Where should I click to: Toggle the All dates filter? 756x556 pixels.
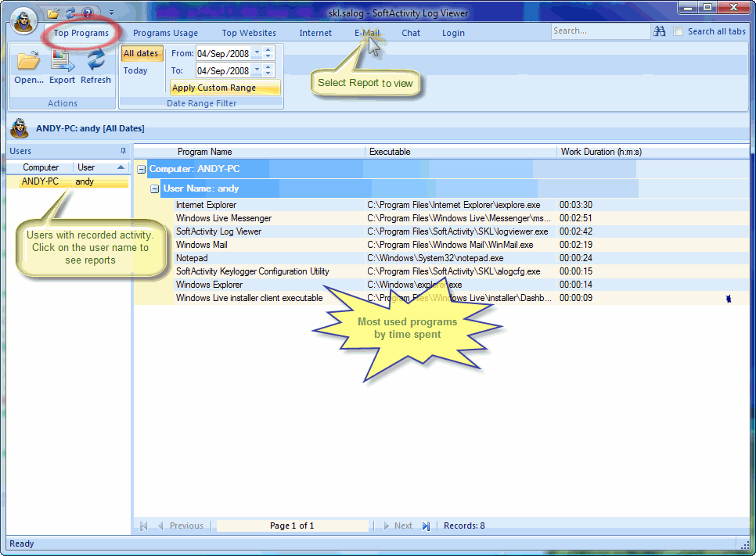click(141, 53)
